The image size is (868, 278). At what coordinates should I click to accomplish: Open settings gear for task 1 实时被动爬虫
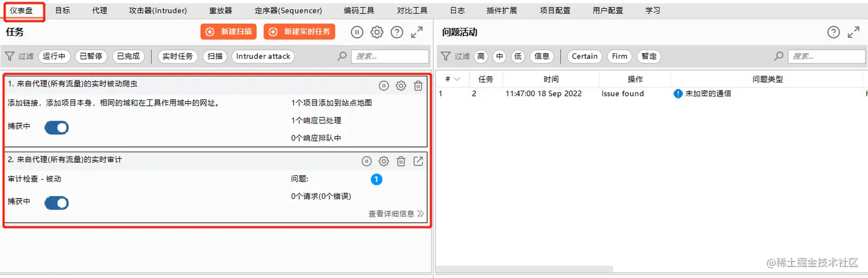(x=401, y=86)
